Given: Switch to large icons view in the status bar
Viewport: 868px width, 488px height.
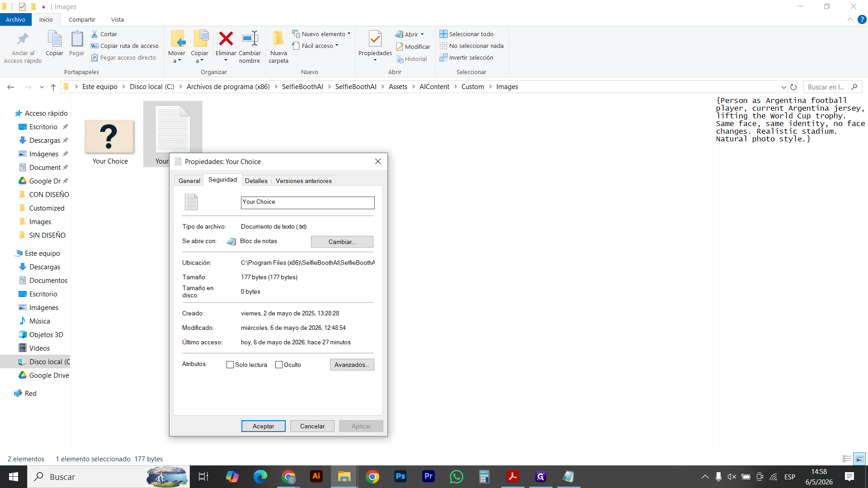Looking at the screenshot, I should pos(859,459).
